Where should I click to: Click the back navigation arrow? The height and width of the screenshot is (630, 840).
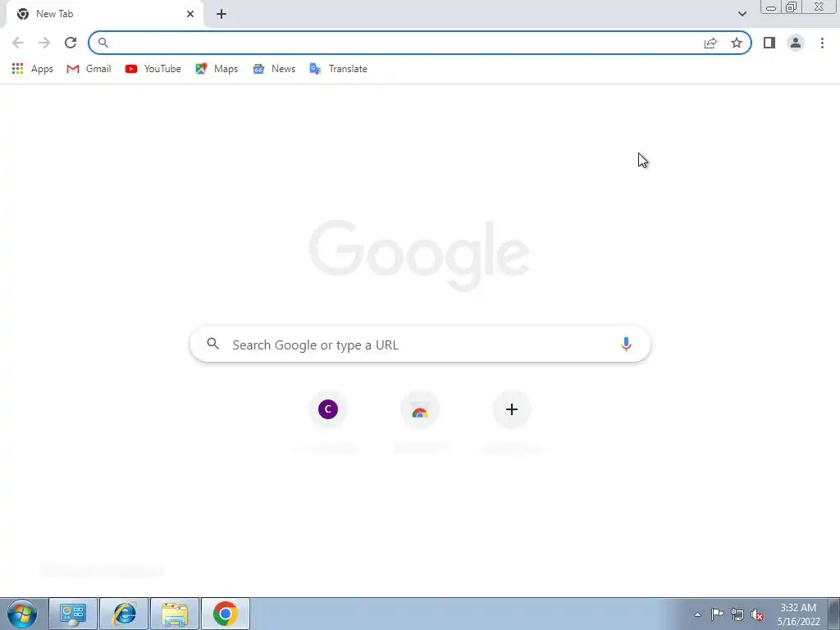[x=18, y=43]
